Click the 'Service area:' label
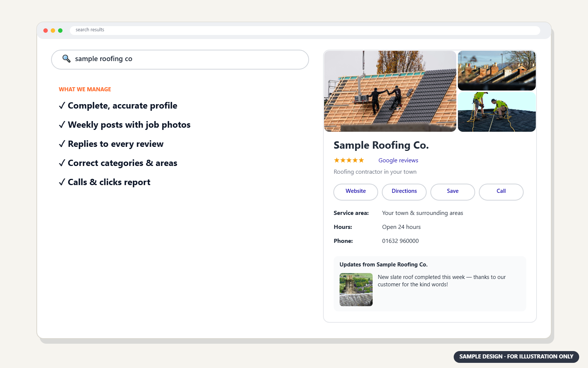This screenshot has width=588, height=368. point(351,213)
